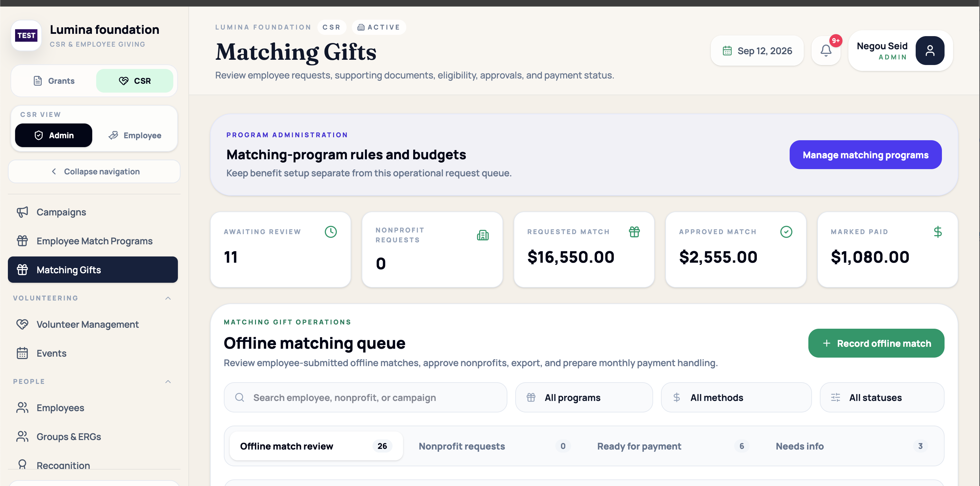The width and height of the screenshot is (980, 486).
Task: Click the calendar icon beside Sep 12, 2026
Action: (x=727, y=51)
